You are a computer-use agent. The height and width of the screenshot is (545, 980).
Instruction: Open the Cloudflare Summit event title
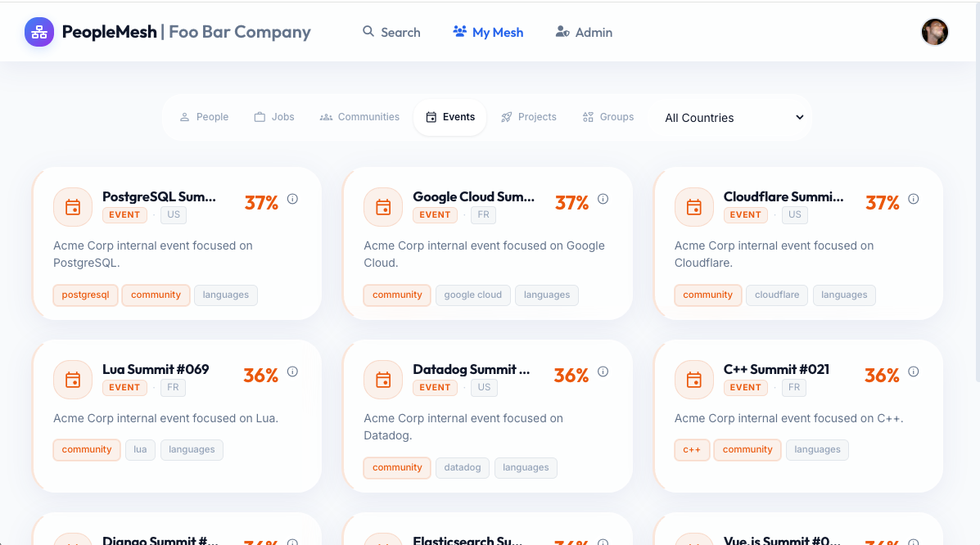pyautogui.click(x=784, y=197)
